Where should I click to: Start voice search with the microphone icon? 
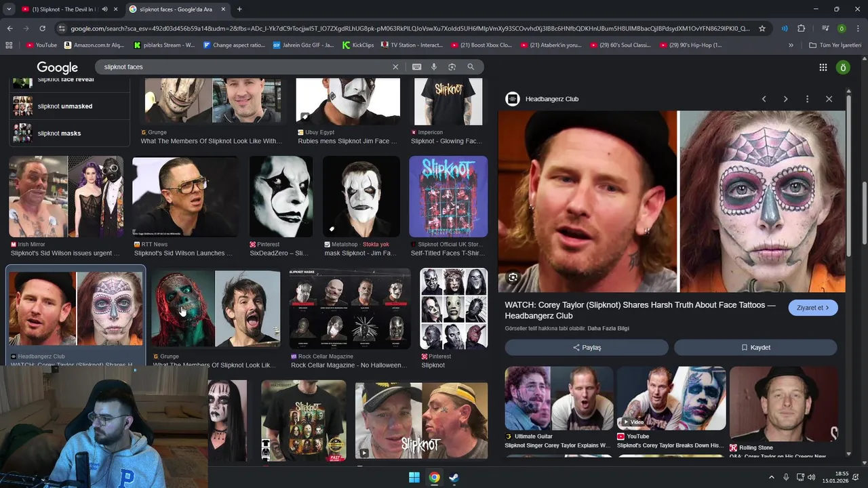434,67
